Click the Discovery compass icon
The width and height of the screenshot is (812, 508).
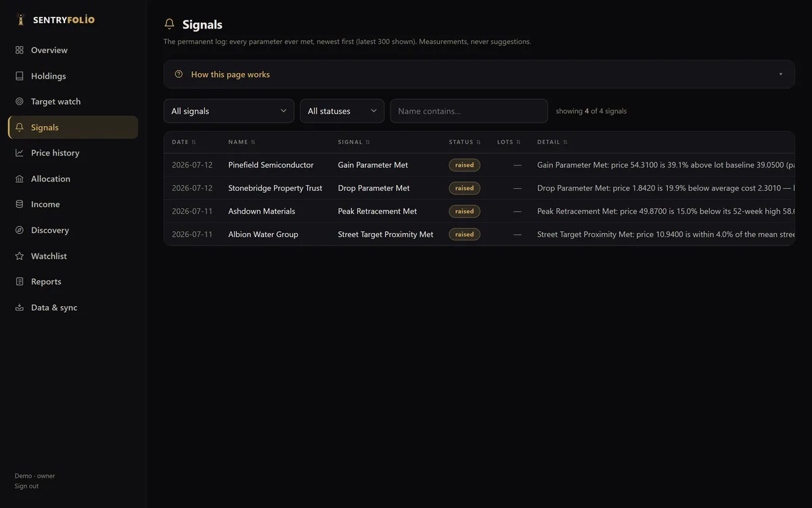(x=20, y=230)
